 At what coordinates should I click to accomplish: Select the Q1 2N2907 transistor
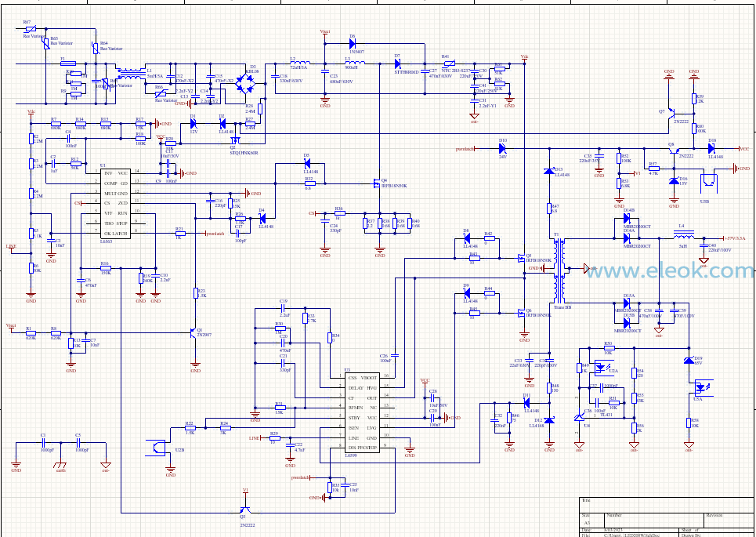pyautogui.click(x=194, y=332)
